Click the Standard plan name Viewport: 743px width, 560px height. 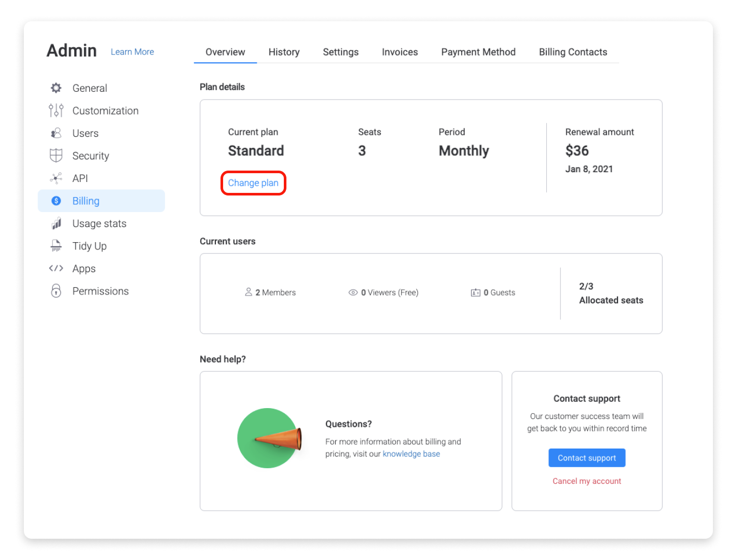tap(256, 151)
